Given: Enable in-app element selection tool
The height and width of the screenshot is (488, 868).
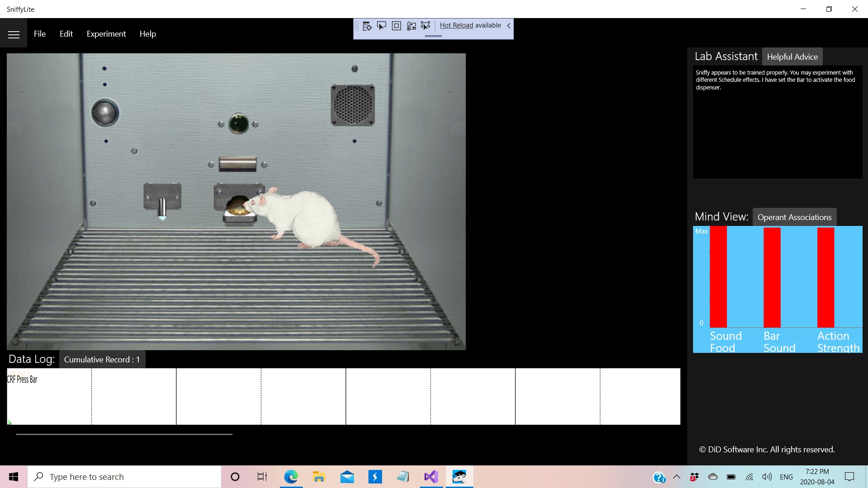Looking at the screenshot, I should [x=382, y=26].
